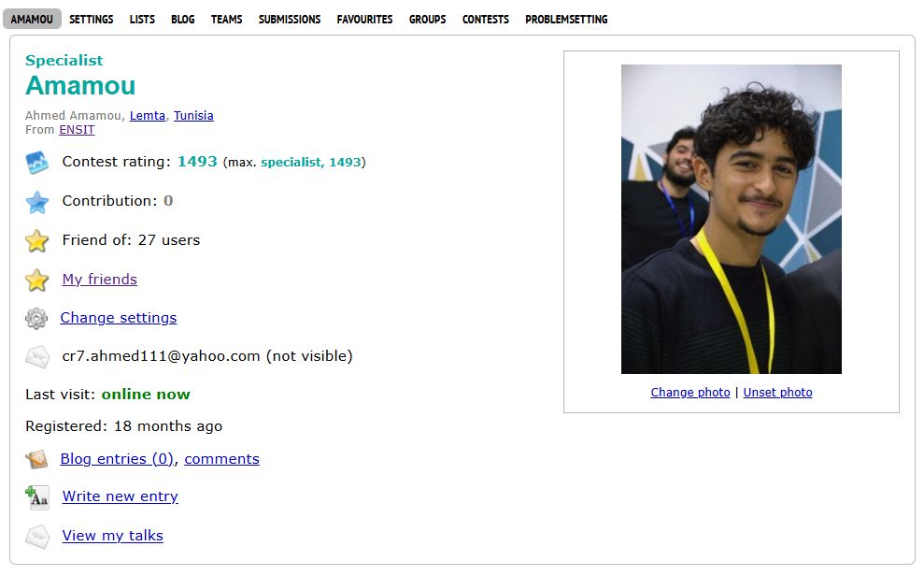
Task: Click the Amamou handle heading
Action: click(x=80, y=86)
